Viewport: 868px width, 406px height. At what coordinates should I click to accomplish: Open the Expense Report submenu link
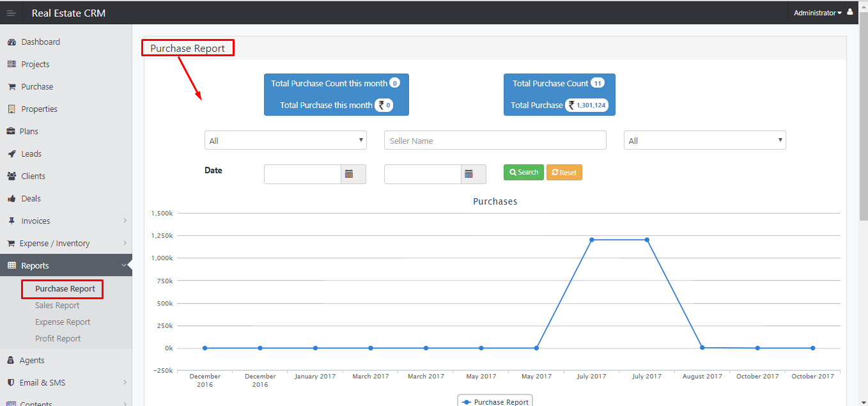click(63, 322)
